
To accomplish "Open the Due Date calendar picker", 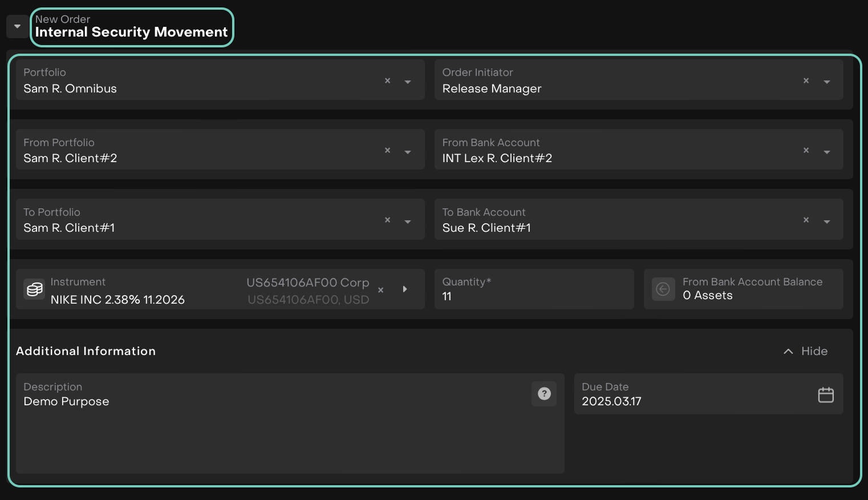I will click(825, 394).
